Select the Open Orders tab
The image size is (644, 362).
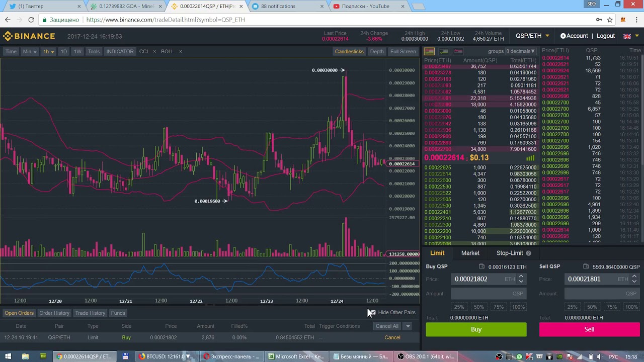tap(19, 313)
